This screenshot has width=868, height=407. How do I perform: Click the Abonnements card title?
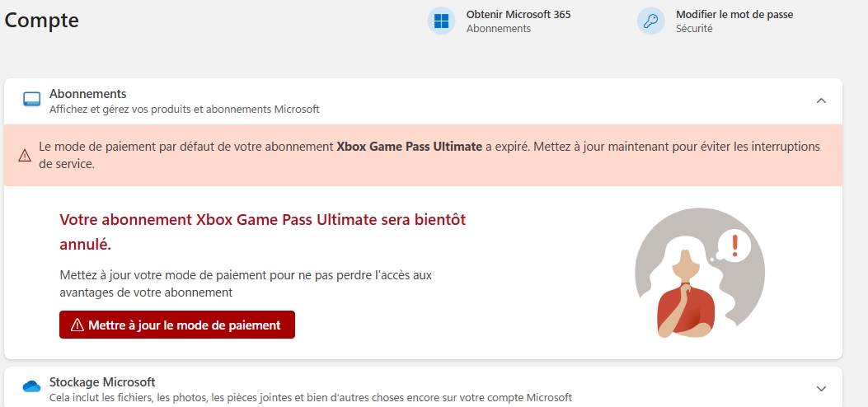pos(87,94)
